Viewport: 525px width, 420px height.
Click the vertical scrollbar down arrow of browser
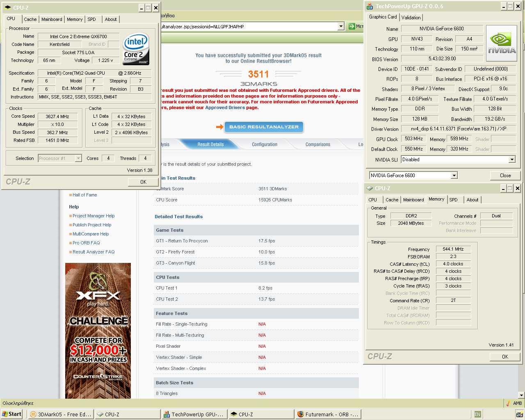521,395
